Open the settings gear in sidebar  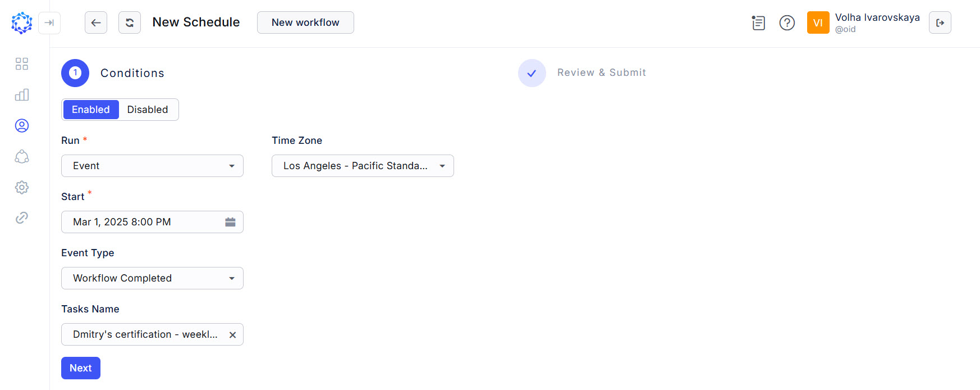pyautogui.click(x=22, y=187)
